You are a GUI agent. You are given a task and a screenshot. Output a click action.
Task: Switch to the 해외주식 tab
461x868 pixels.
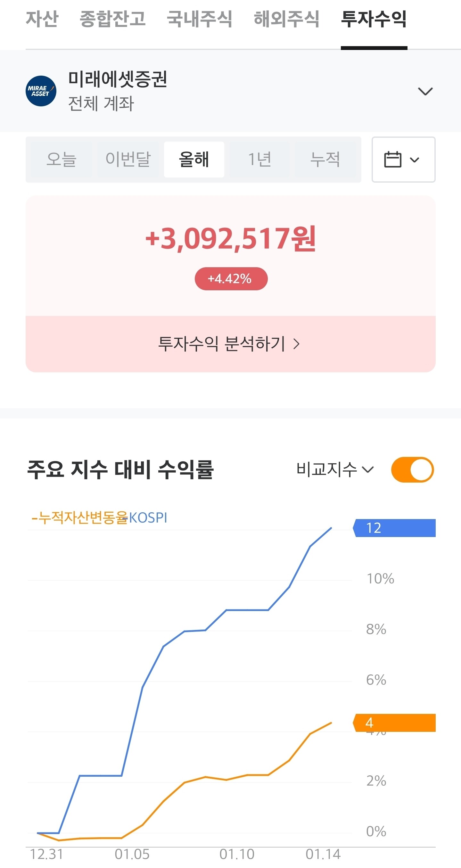(x=286, y=19)
